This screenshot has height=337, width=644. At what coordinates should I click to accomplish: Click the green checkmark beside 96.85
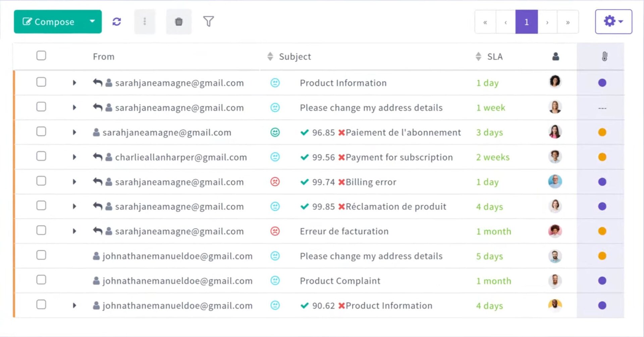pyautogui.click(x=305, y=132)
